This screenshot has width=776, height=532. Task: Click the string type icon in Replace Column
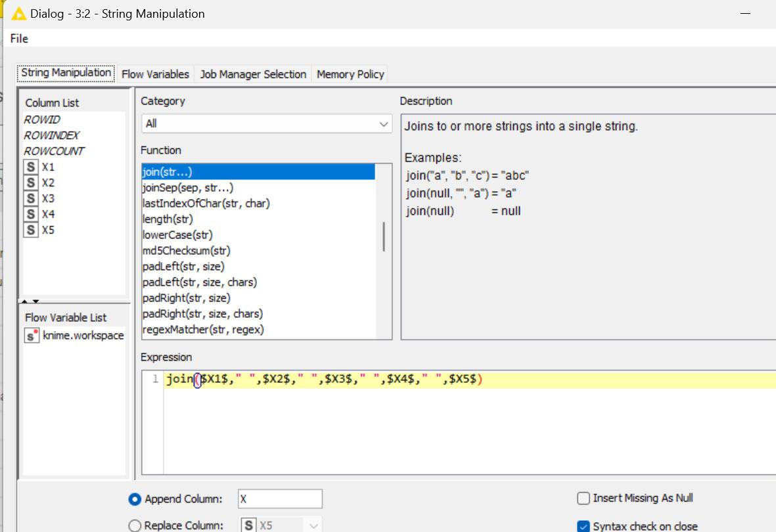(x=248, y=525)
